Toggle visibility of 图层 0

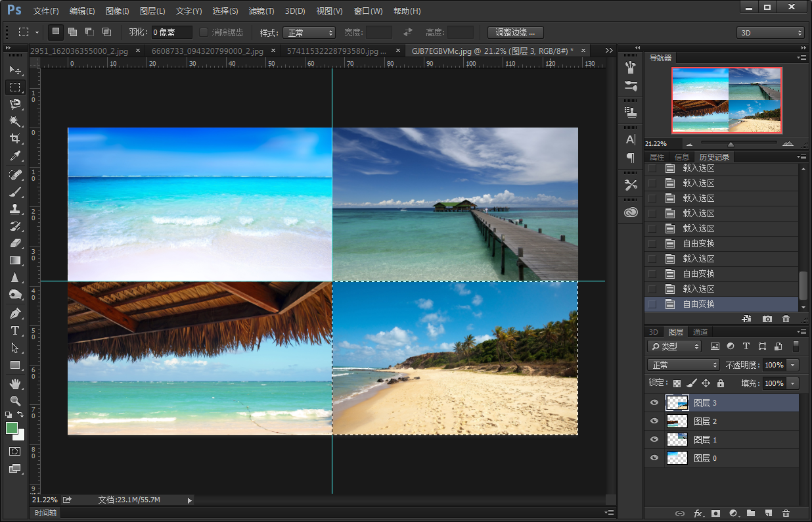[x=654, y=458]
